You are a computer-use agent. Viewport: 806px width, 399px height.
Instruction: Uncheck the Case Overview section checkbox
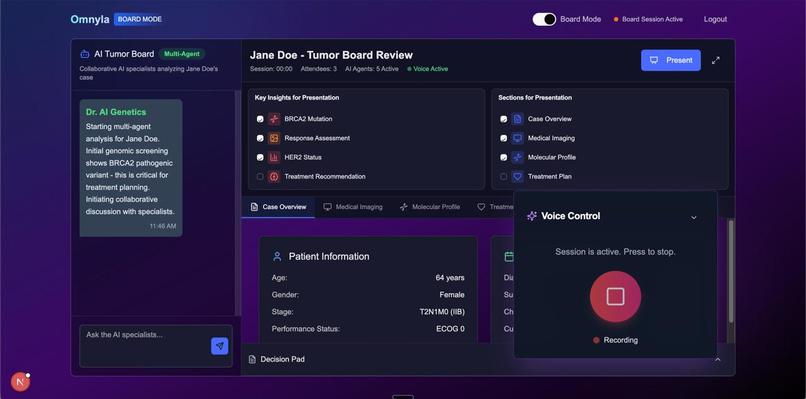pyautogui.click(x=504, y=119)
